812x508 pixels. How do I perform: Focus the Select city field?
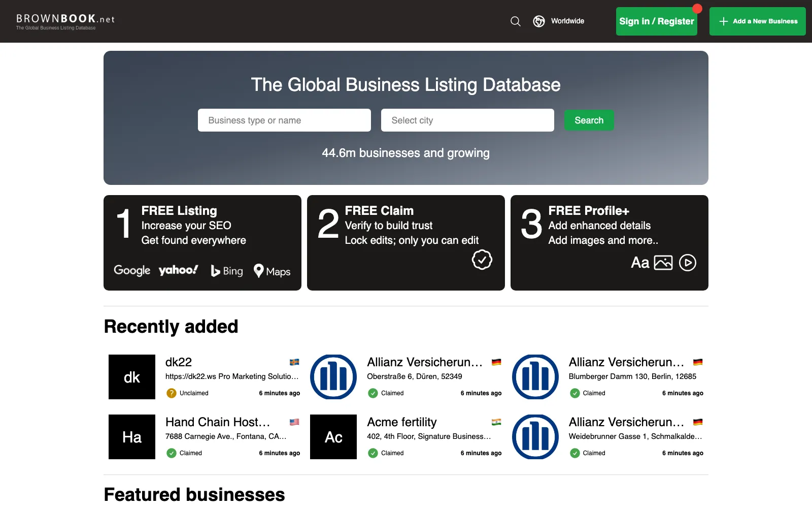tap(467, 120)
